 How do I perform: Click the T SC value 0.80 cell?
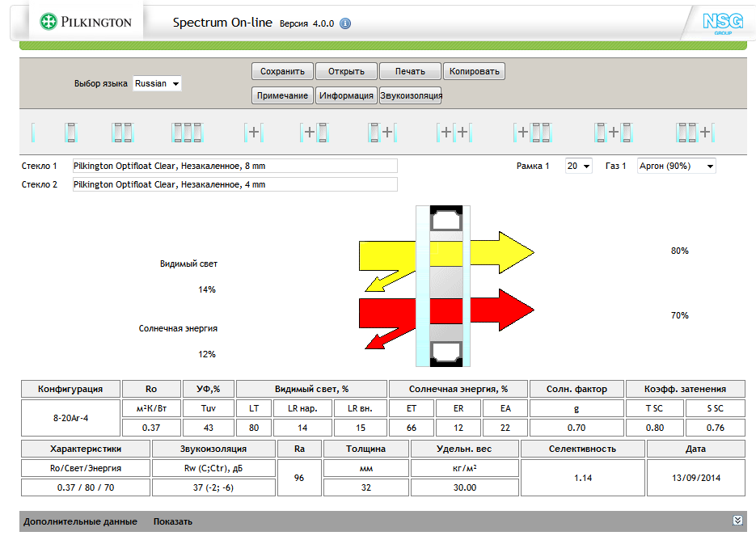point(655,428)
